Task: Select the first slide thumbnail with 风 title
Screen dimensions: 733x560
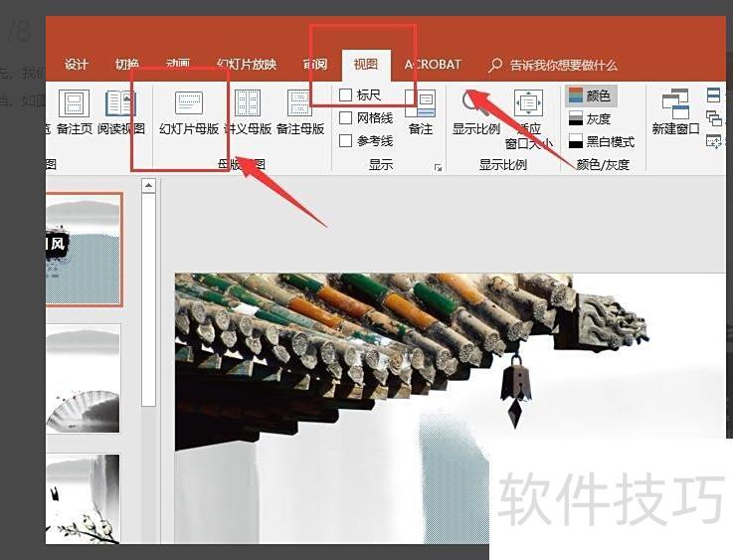Action: click(x=85, y=249)
